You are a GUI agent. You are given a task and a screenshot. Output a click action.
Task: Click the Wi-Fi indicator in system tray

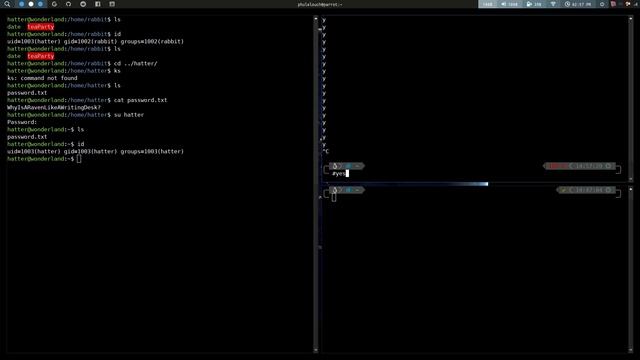[x=553, y=4]
